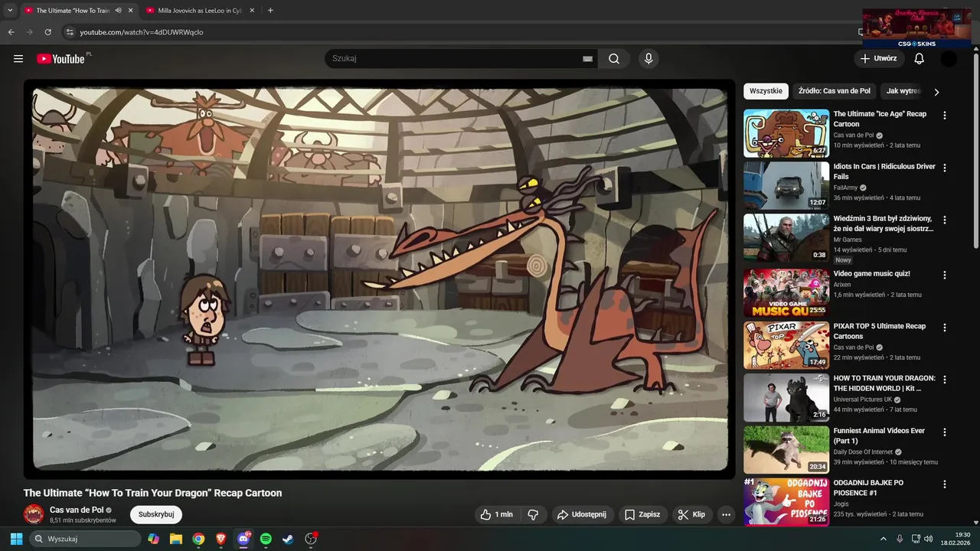The image size is (980, 551).
Task: Click the browser address bar URL
Action: (x=142, y=32)
